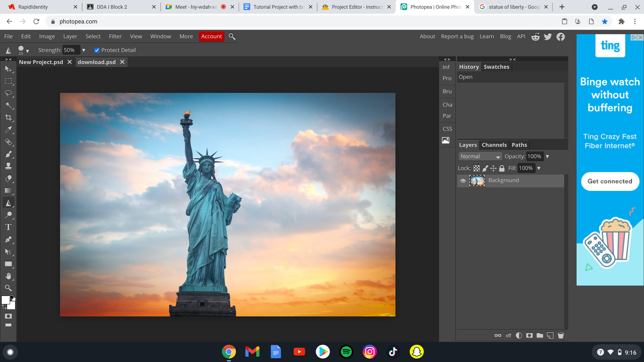Open the File menu
The height and width of the screenshot is (362, 644).
[x=8, y=36]
